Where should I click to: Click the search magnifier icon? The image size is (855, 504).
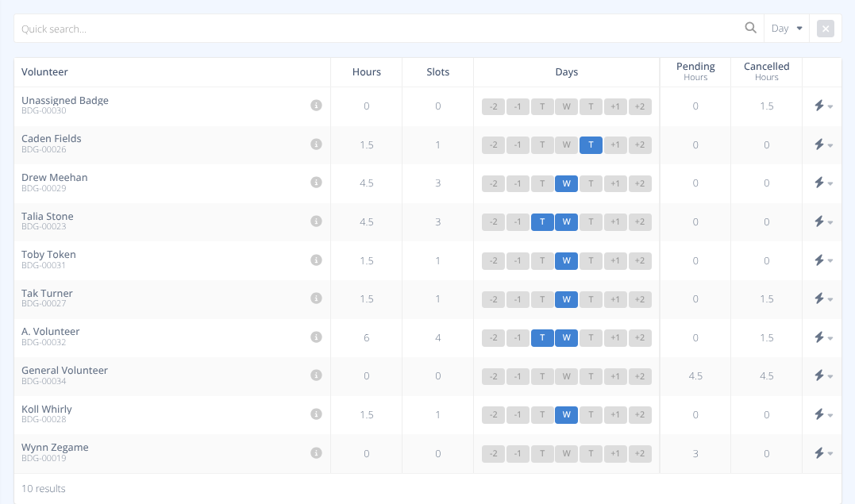[750, 29]
